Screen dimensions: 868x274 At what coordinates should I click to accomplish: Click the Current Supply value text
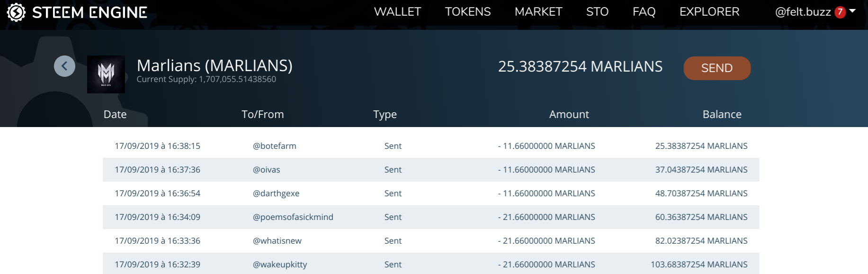[206, 79]
